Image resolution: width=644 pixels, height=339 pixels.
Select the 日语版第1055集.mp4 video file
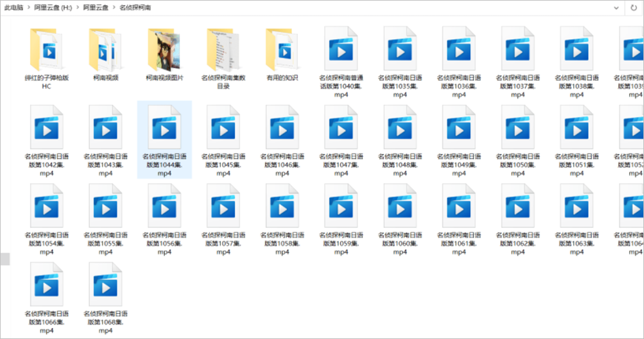(x=106, y=220)
